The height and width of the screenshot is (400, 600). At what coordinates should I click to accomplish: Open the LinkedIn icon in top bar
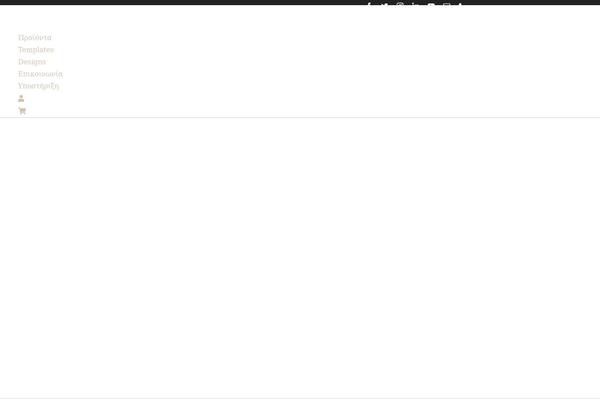coord(414,4)
